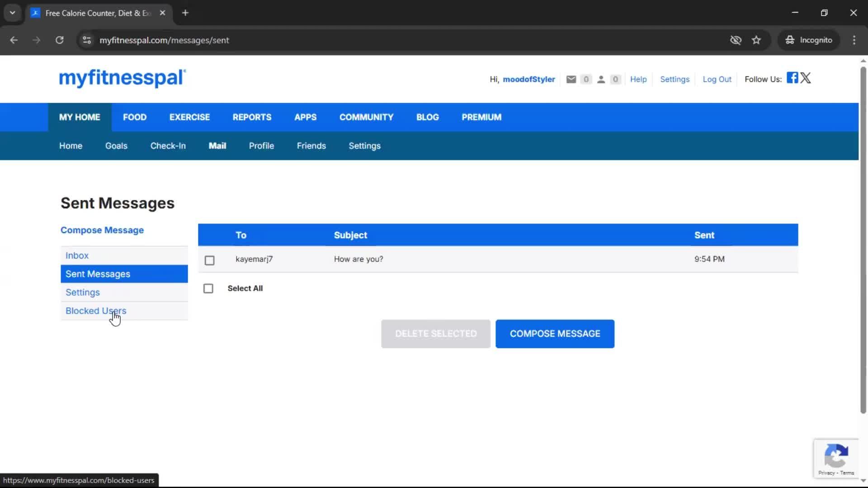The image size is (868, 488).
Task: Click the Subject column header
Action: [350, 235]
